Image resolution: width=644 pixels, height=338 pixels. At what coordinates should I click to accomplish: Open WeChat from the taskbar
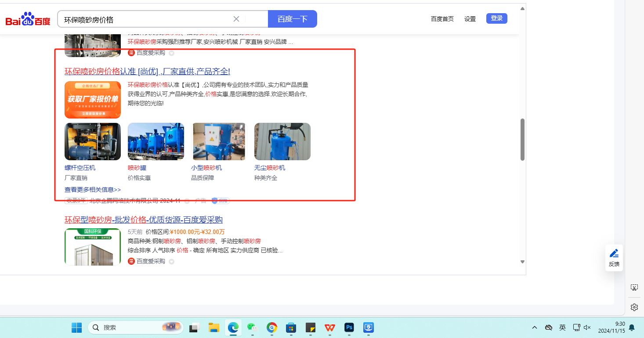pyautogui.click(x=251, y=327)
